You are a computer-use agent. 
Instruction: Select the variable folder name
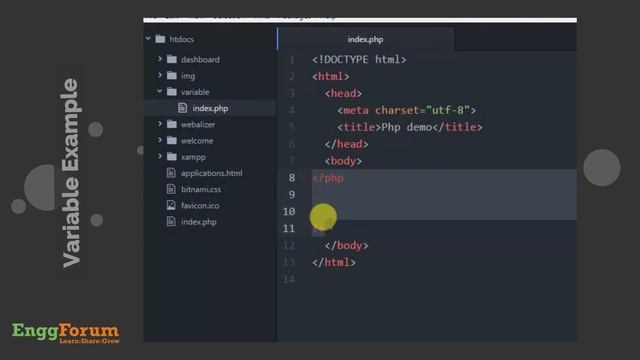[195, 92]
